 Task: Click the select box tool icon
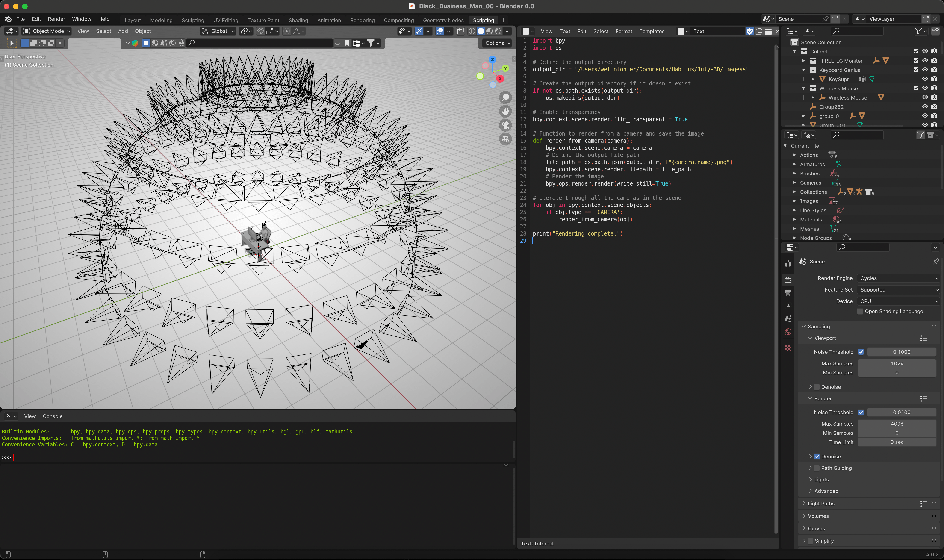[25, 43]
